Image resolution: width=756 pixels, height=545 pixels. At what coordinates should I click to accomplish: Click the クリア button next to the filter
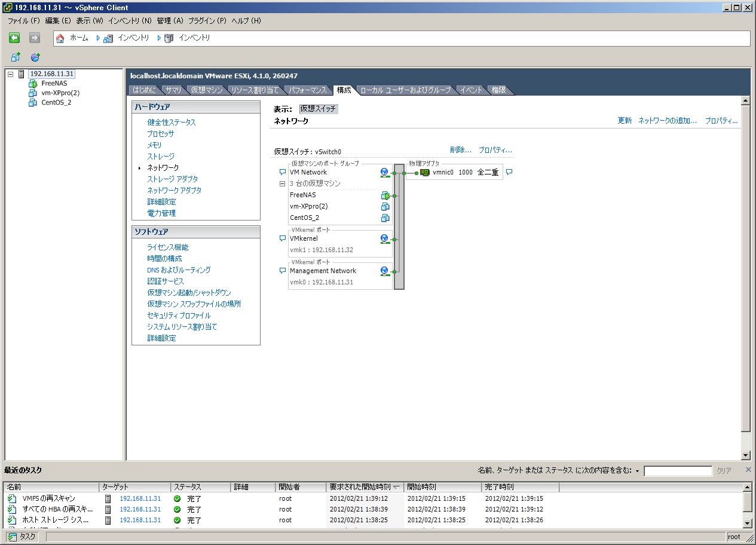tap(724, 471)
